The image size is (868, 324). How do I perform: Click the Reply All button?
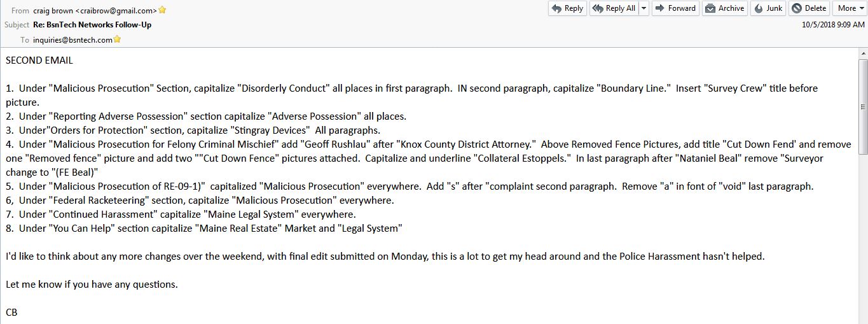click(614, 8)
